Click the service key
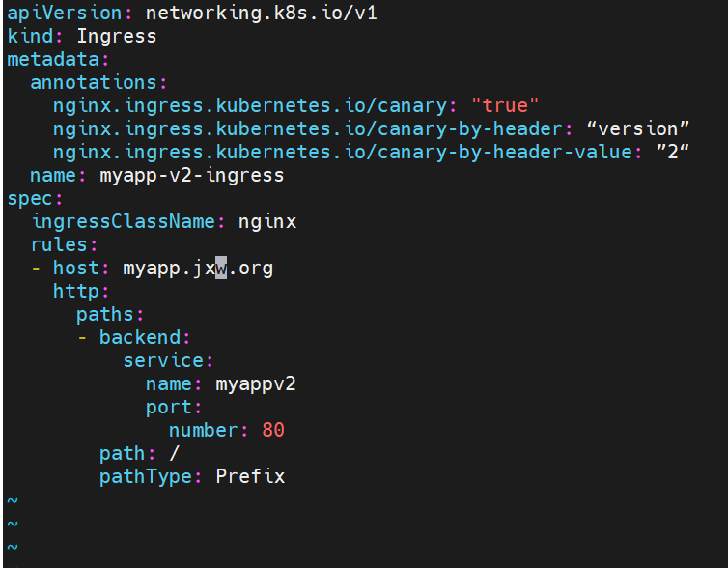This screenshot has height=568, width=728. 163,361
